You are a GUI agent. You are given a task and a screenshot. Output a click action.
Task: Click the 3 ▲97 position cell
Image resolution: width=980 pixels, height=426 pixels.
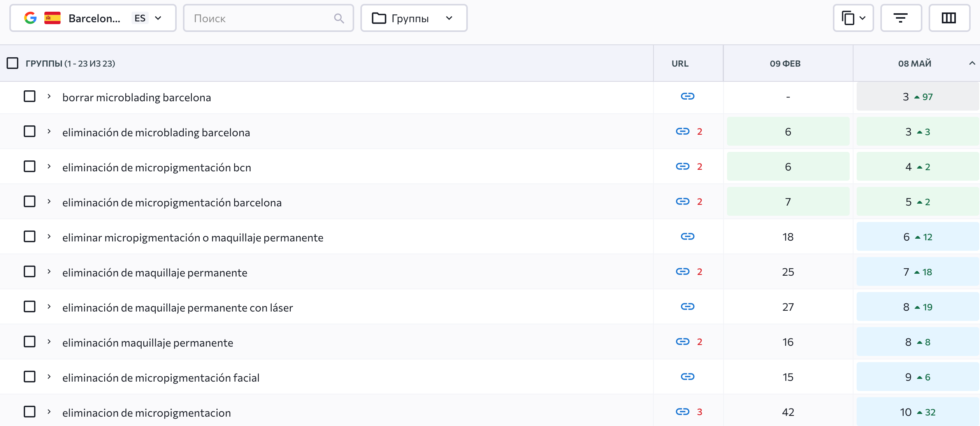coord(917,97)
